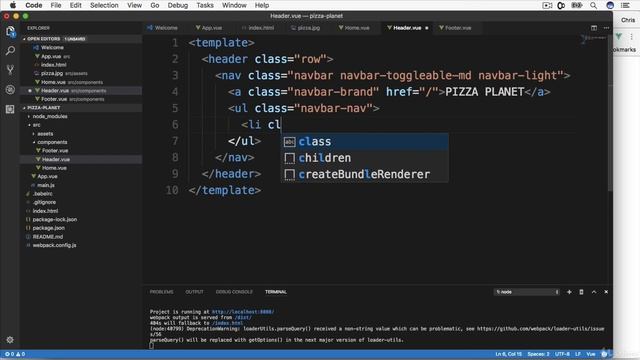Screen dimensions: 640x360
Task: Accept the 'class' autocomplete suggestion
Action: [364, 142]
